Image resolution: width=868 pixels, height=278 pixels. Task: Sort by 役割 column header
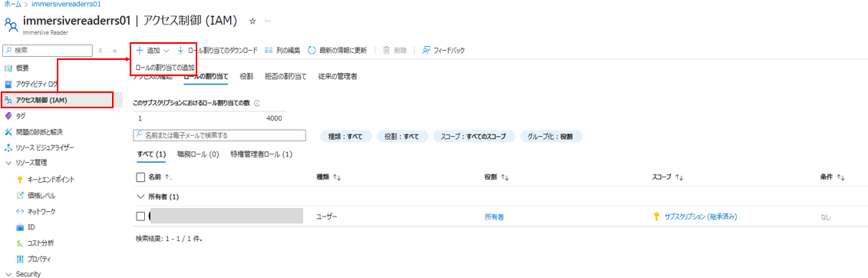click(497, 177)
